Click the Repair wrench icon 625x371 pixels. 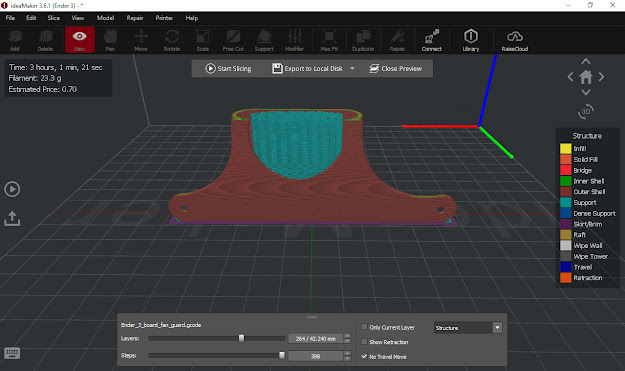click(x=397, y=40)
